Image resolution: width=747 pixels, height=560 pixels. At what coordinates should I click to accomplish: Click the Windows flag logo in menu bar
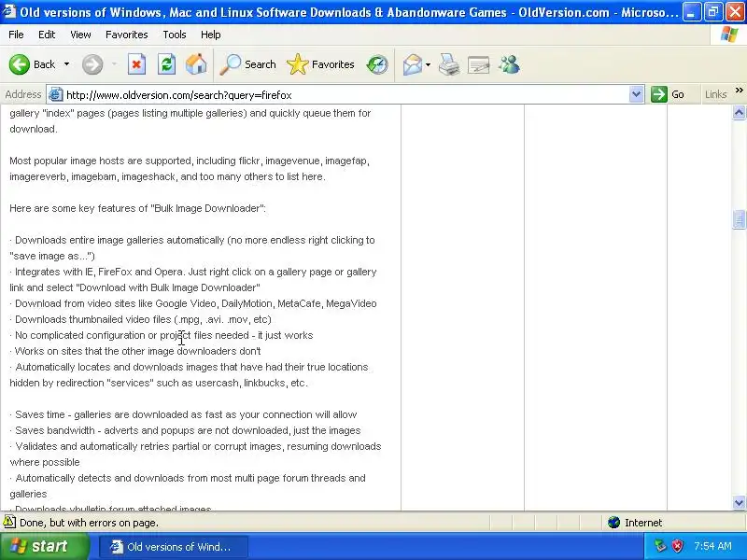tap(728, 35)
